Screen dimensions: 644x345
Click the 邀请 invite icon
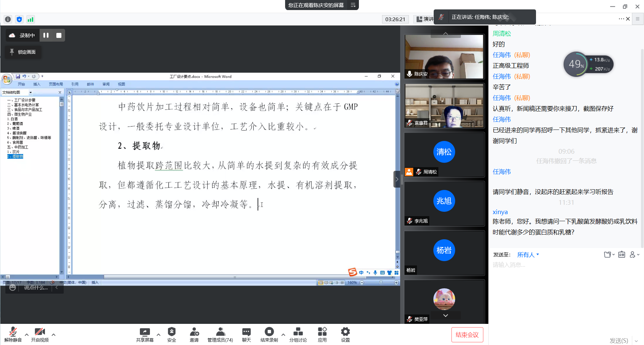(194, 332)
